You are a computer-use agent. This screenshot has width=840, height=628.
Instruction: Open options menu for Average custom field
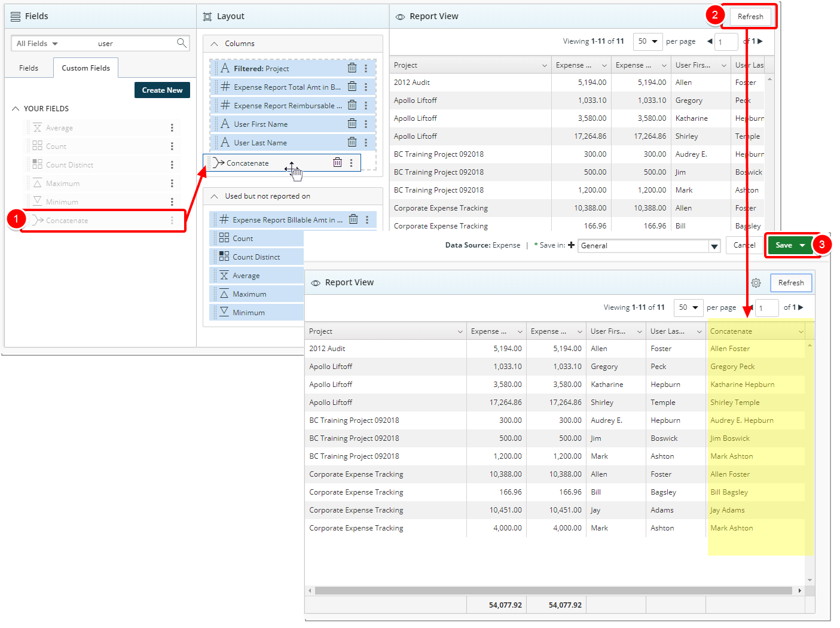coord(172,128)
